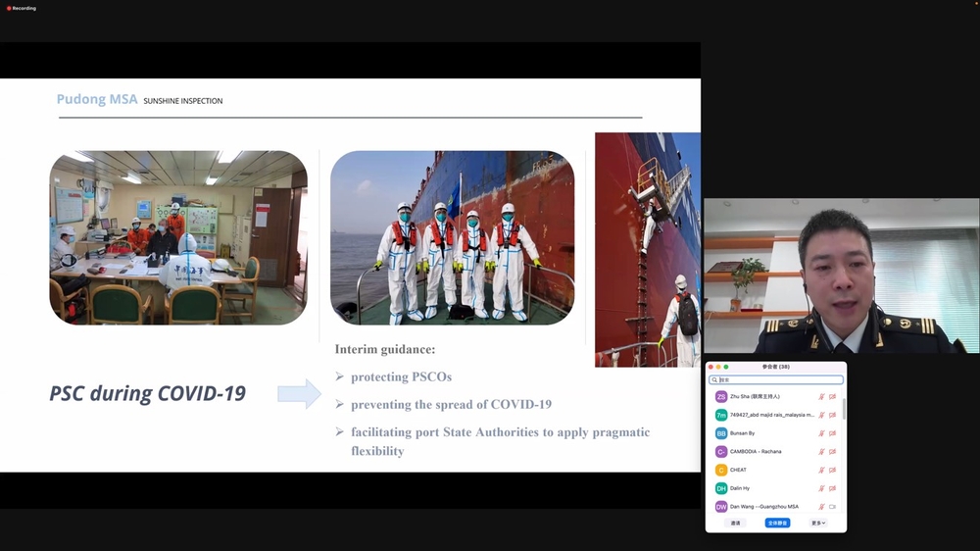The height and width of the screenshot is (551, 980).
Task: Click the video-off icon for Bunsan By
Action: click(833, 433)
